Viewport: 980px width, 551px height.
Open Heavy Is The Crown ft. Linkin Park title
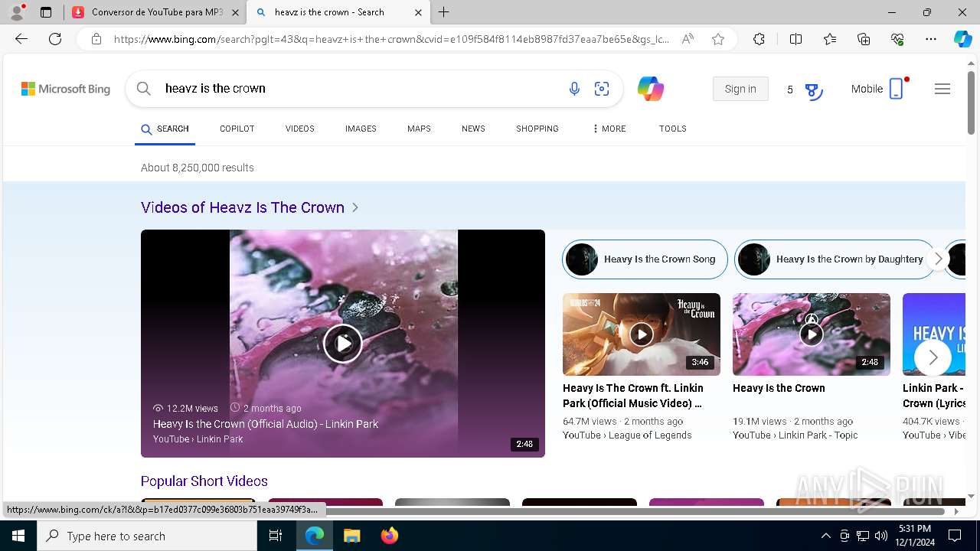click(633, 396)
